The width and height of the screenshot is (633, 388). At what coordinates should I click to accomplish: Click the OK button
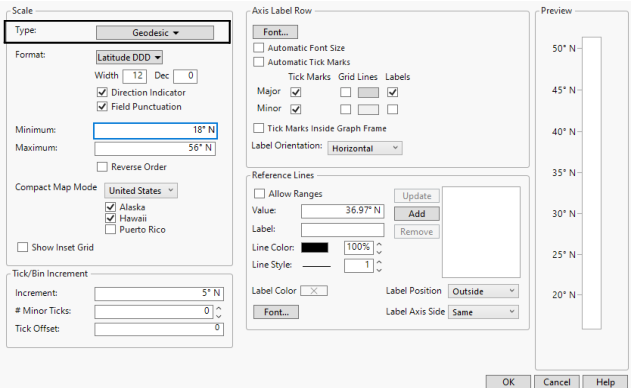coord(508,382)
